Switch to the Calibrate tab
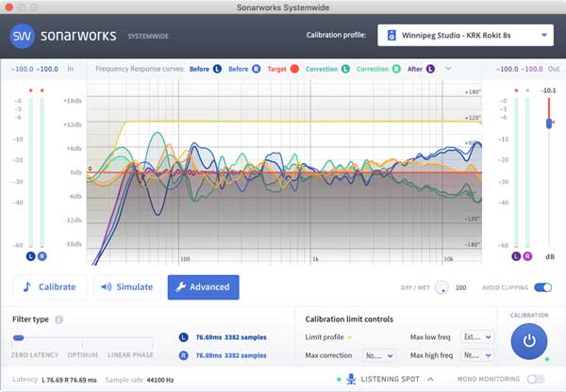 tap(50, 287)
